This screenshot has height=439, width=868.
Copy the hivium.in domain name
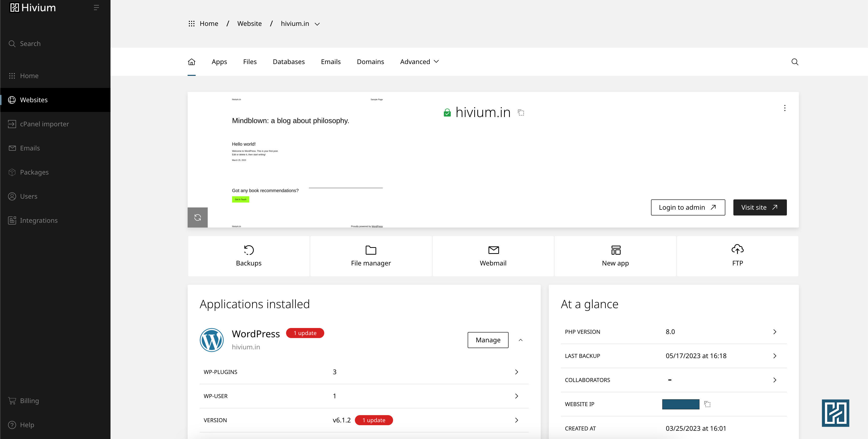[521, 113]
